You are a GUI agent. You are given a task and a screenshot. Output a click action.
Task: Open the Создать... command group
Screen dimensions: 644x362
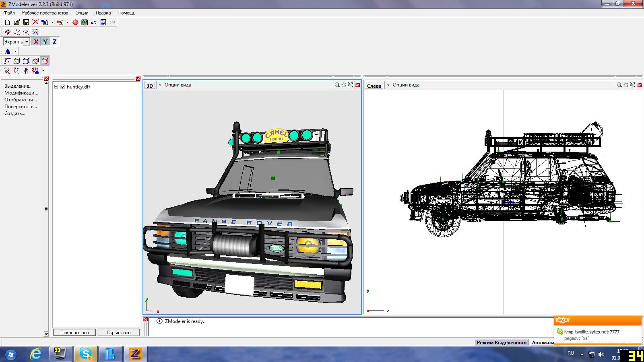pyautogui.click(x=15, y=113)
